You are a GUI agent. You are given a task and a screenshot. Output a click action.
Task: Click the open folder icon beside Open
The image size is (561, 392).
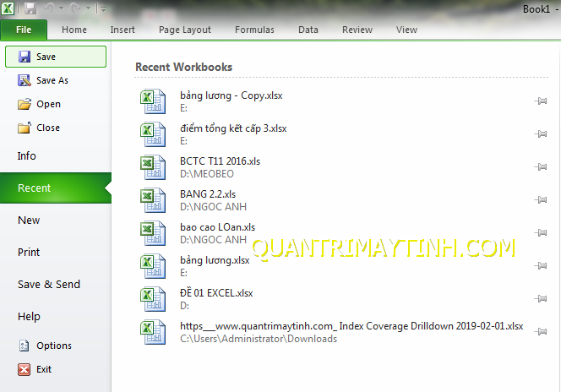(x=25, y=104)
